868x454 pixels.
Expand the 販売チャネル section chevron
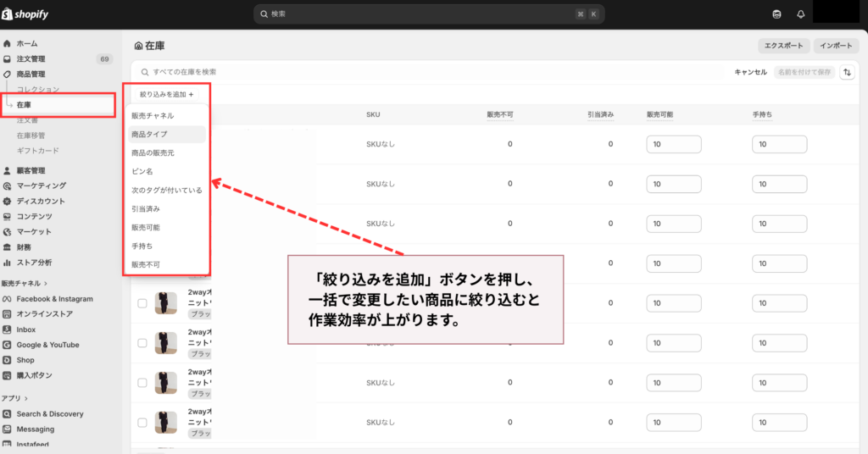46,284
